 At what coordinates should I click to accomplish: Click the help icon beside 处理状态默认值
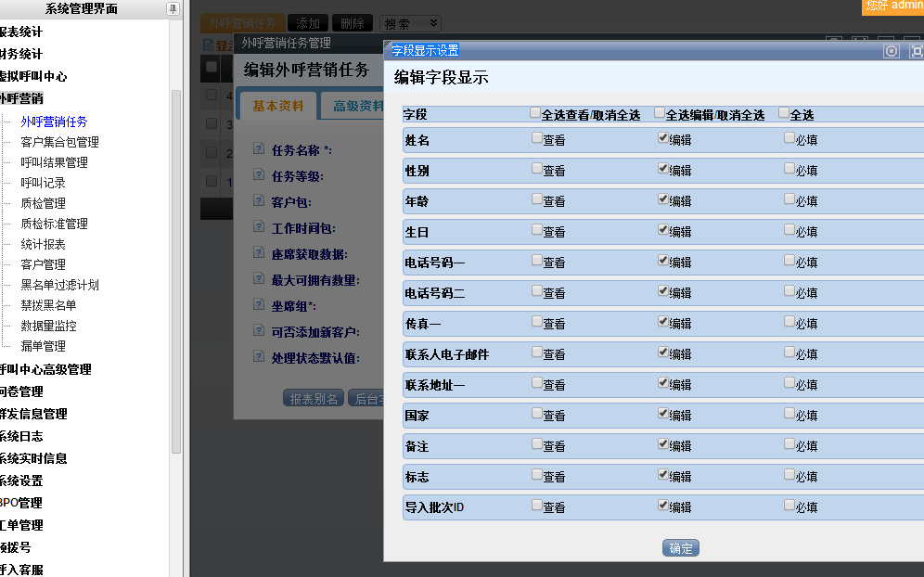(259, 357)
